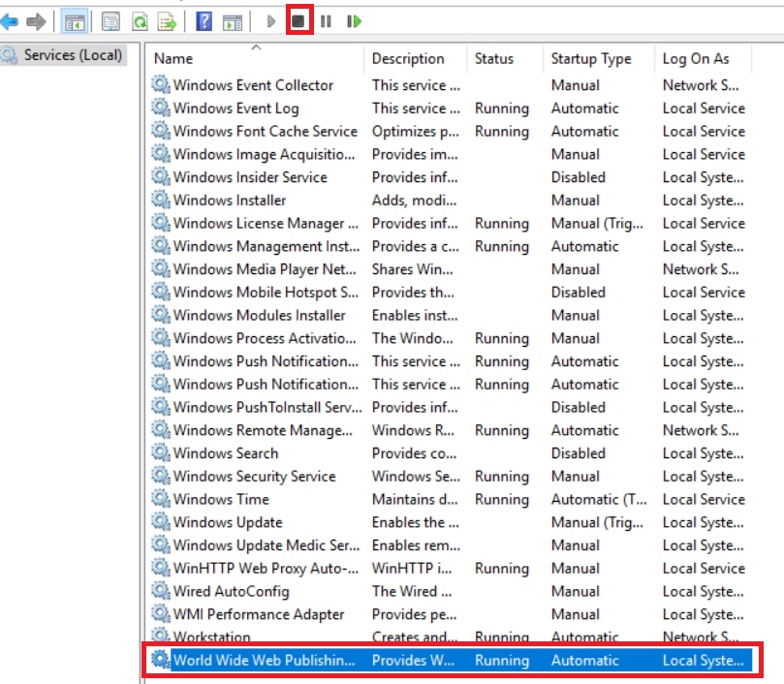Click Running status of Windows Time

click(x=501, y=500)
